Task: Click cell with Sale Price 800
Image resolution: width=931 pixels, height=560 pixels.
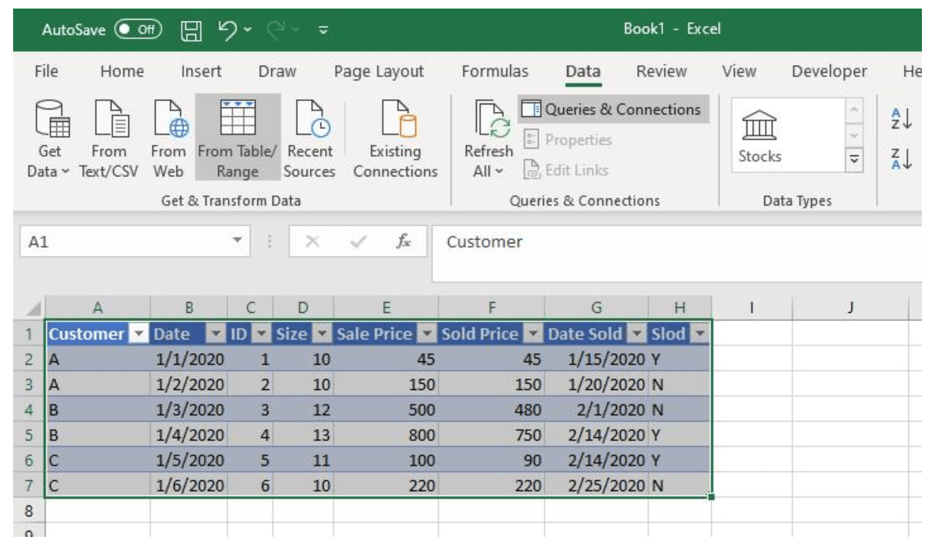Action: pyautogui.click(x=386, y=435)
